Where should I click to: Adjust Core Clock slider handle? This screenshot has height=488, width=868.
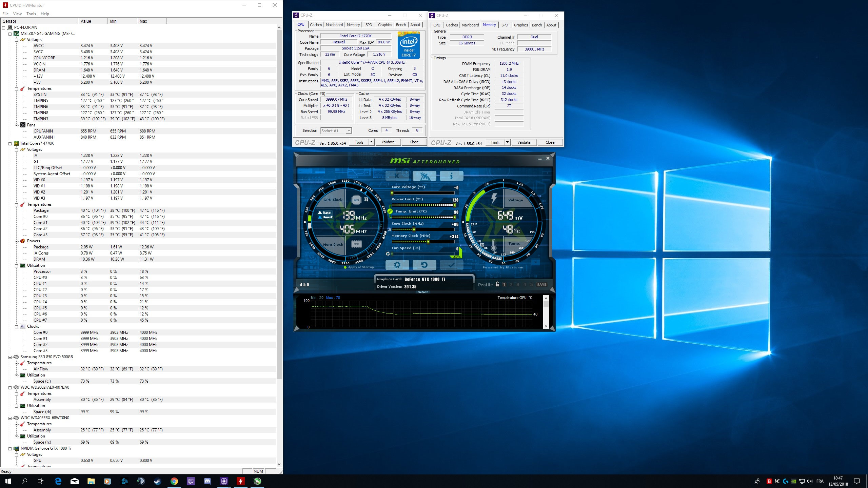tap(414, 229)
